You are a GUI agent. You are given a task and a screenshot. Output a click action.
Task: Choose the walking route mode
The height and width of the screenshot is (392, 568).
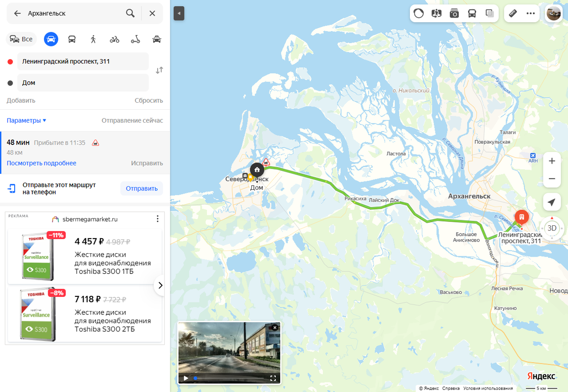tap(93, 39)
